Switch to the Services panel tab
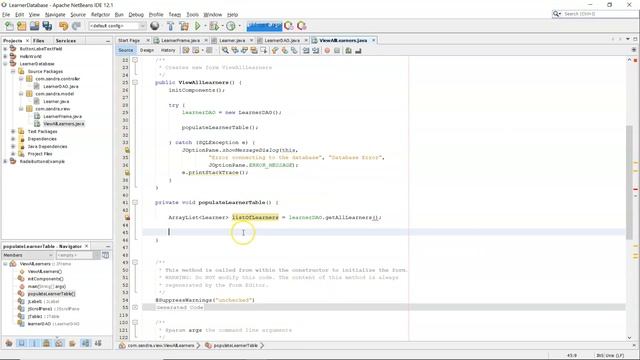This screenshot has height=360, width=640. pyautogui.click(x=66, y=41)
